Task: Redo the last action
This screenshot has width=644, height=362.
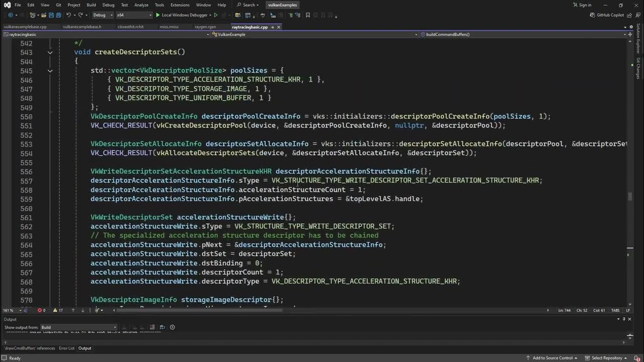Action: click(80, 15)
